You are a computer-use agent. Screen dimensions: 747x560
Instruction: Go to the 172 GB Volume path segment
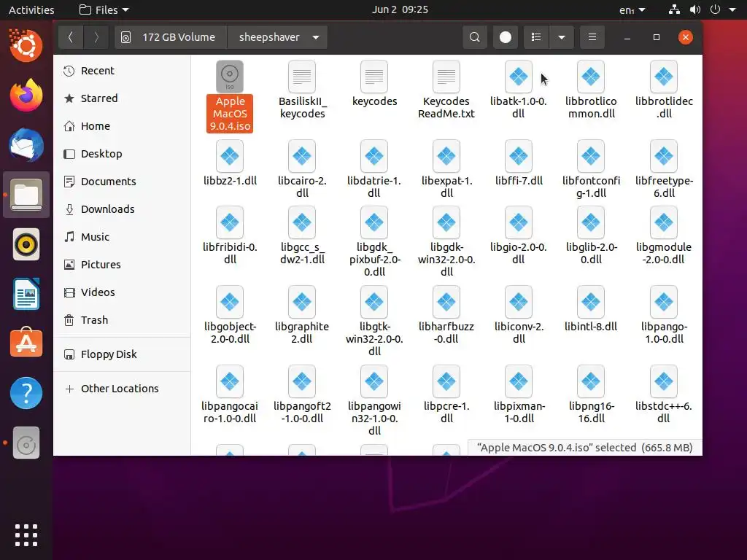click(171, 37)
